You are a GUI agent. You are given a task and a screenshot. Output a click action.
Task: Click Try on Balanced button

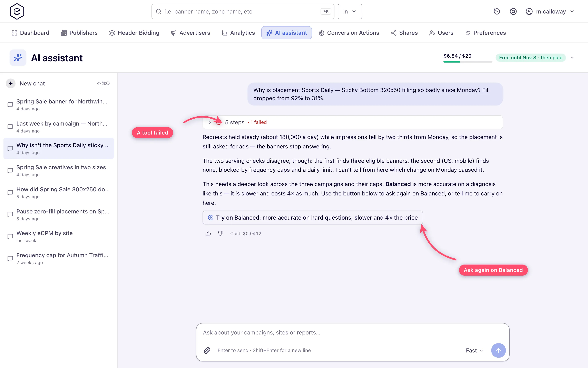pos(313,218)
